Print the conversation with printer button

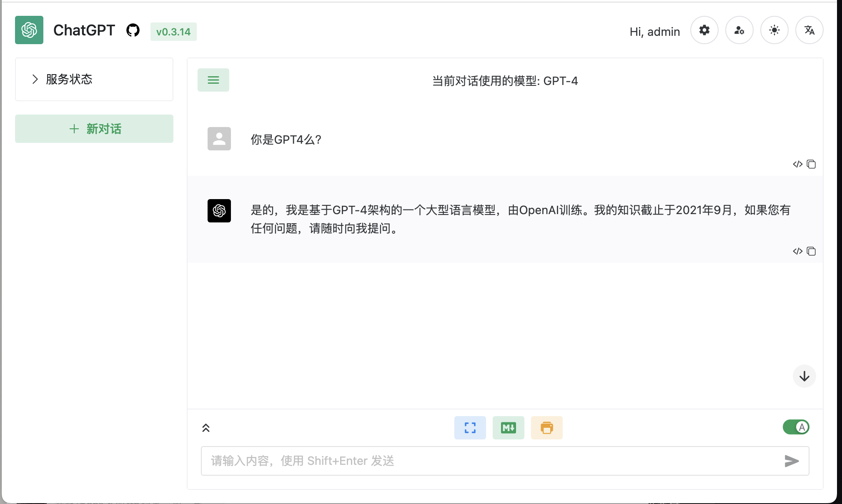point(546,428)
